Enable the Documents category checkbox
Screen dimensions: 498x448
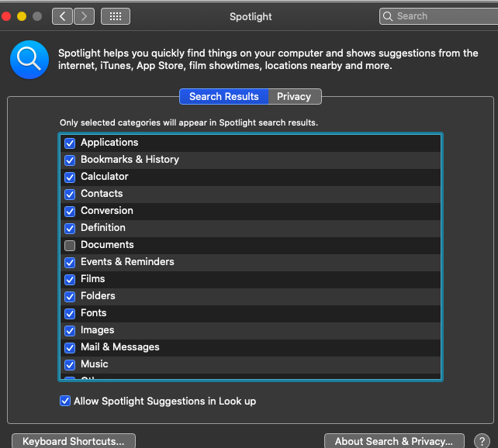[x=70, y=246]
